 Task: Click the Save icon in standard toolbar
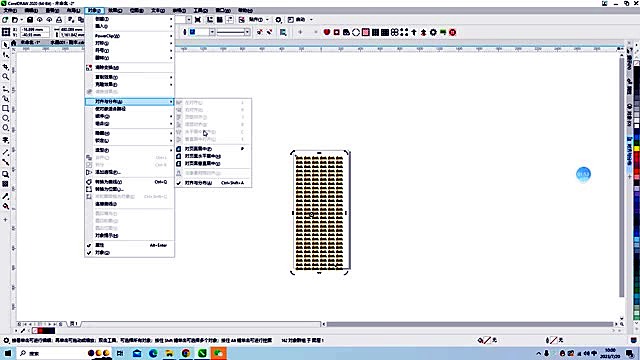pos(30,20)
